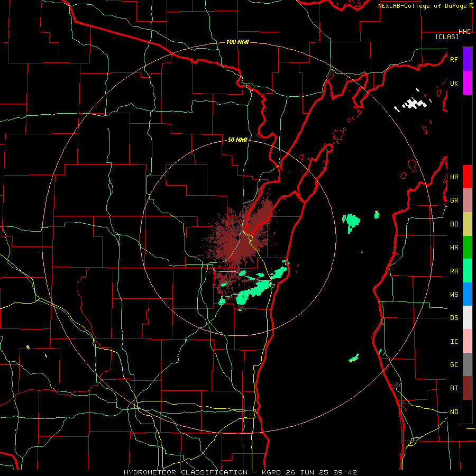
Task: Click the 'GC' legend label
Action: pyautogui.click(x=454, y=365)
